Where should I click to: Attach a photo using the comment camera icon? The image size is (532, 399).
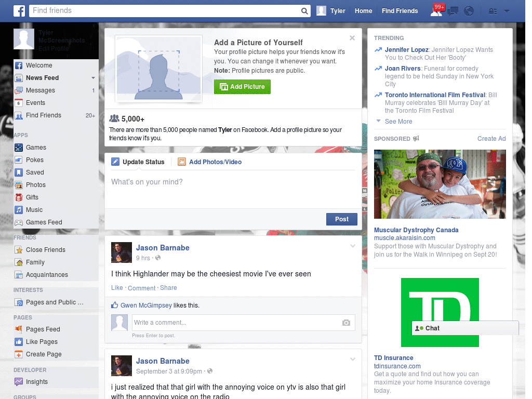(x=346, y=323)
